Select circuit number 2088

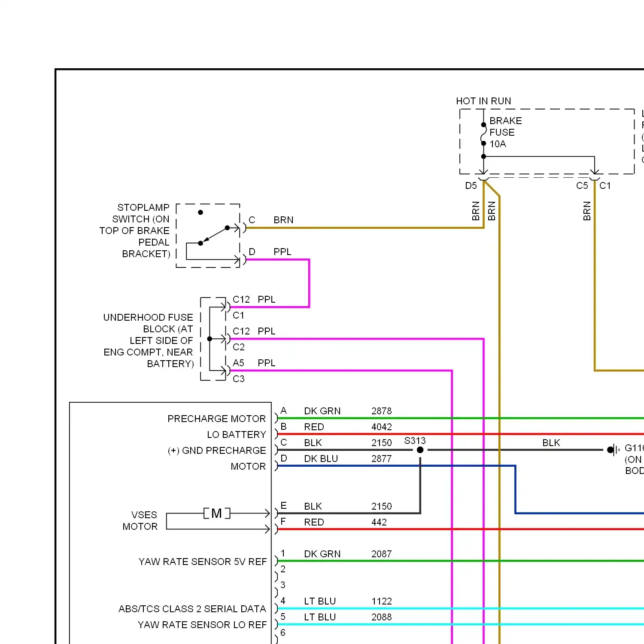381,617
